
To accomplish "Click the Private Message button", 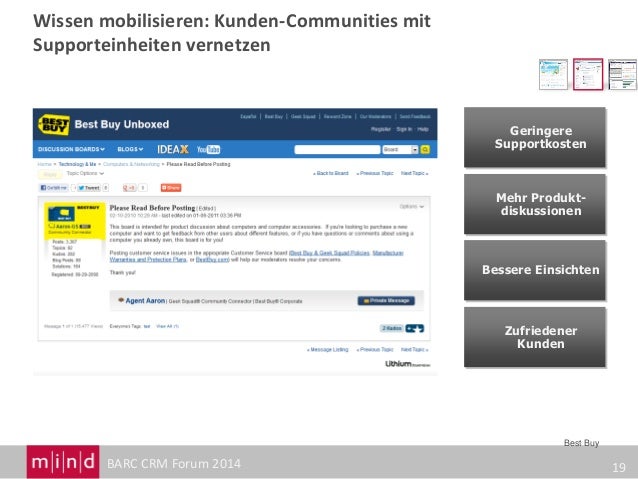I will point(386,301).
